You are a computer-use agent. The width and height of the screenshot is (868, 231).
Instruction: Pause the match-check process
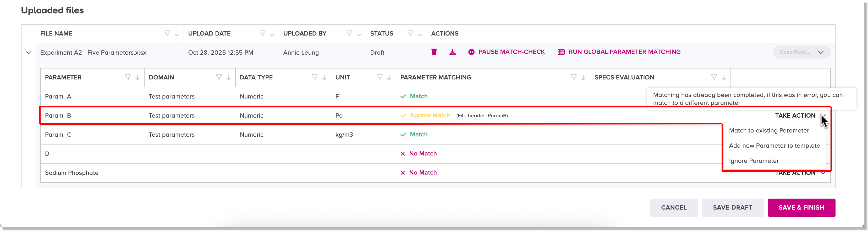pyautogui.click(x=507, y=52)
